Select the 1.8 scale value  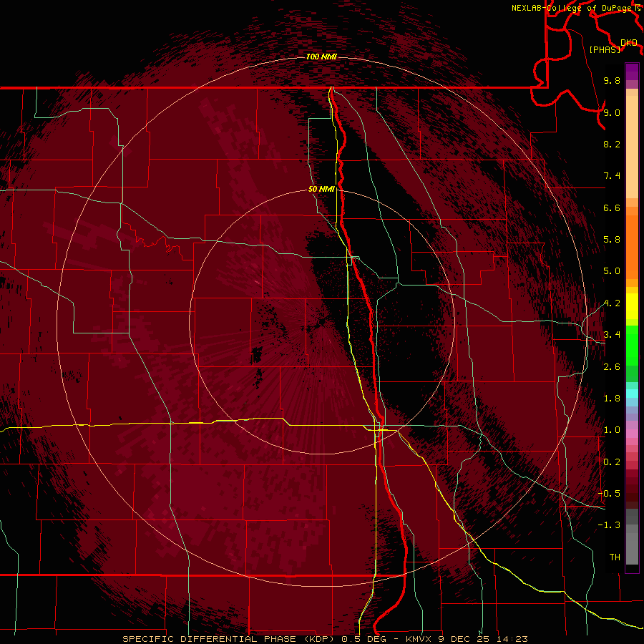(x=612, y=399)
